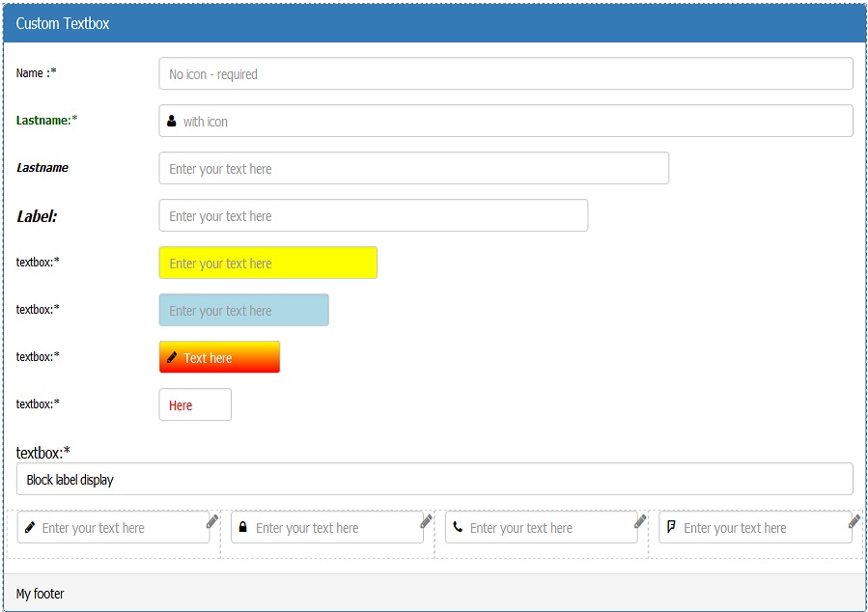
Task: Click the No icon - required Name field
Action: tap(502, 72)
